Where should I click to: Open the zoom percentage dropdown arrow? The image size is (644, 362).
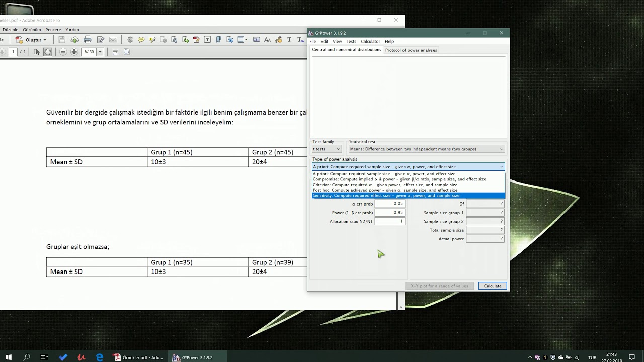pos(100,52)
